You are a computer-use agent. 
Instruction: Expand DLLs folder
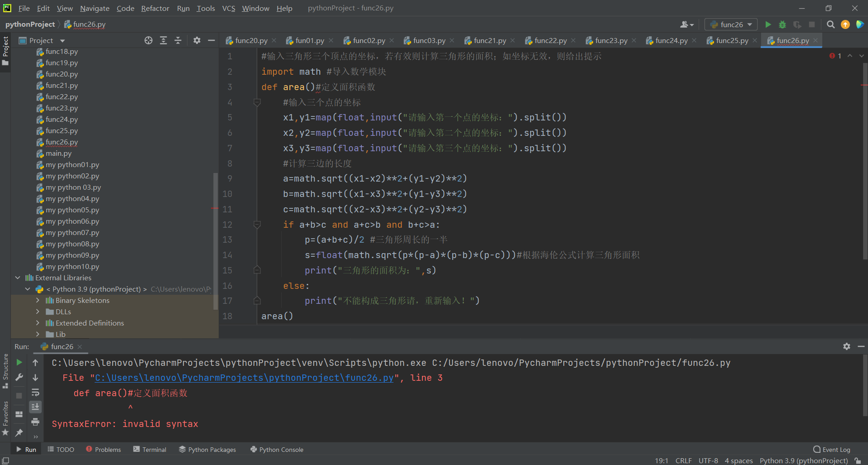point(38,312)
